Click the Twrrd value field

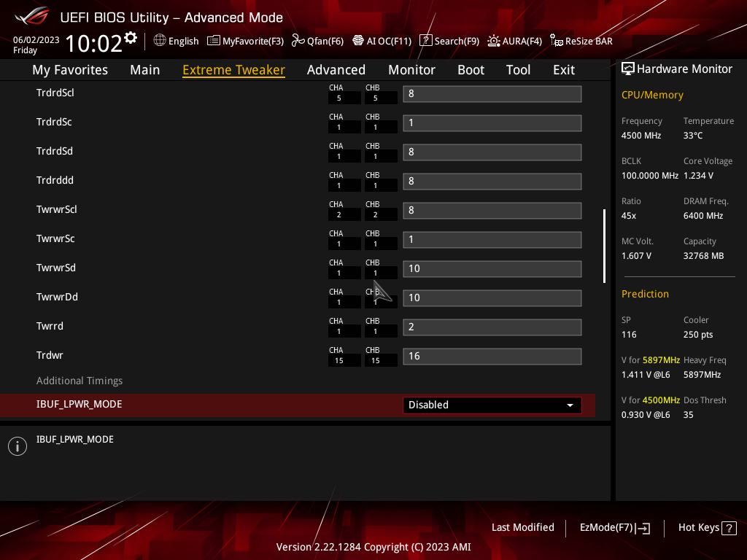(x=492, y=327)
